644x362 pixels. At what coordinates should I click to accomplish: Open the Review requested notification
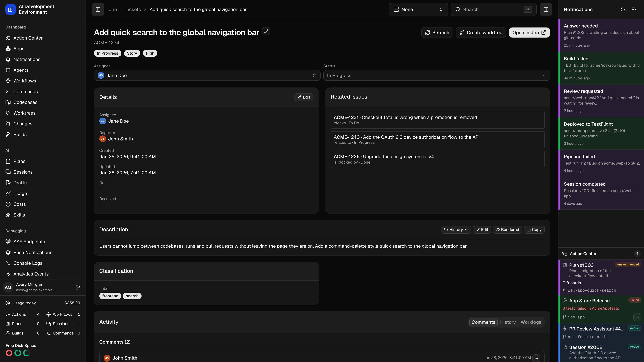[601, 101]
